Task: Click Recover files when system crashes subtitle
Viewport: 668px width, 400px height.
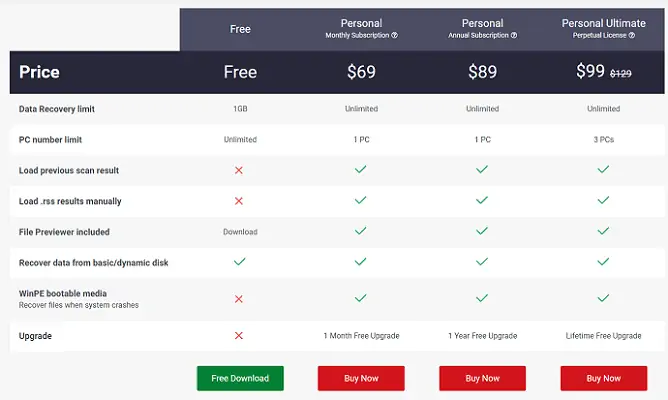Action: click(x=79, y=305)
